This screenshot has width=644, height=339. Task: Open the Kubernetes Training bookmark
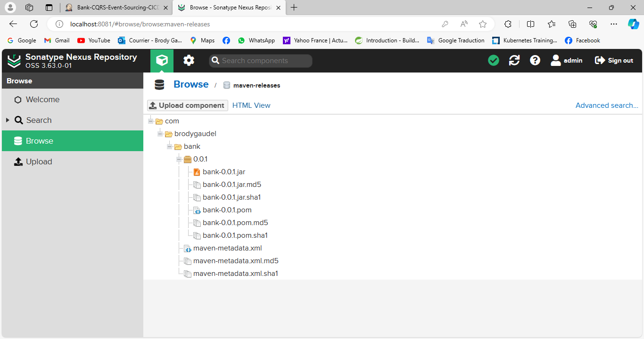click(x=524, y=40)
